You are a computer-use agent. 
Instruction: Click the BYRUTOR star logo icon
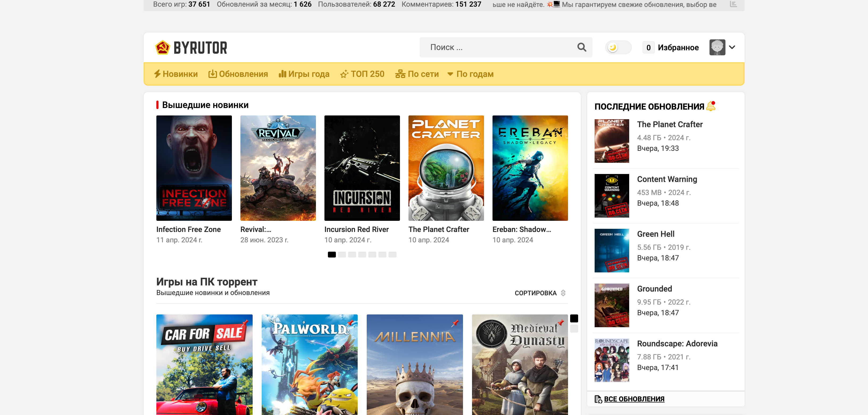[162, 48]
